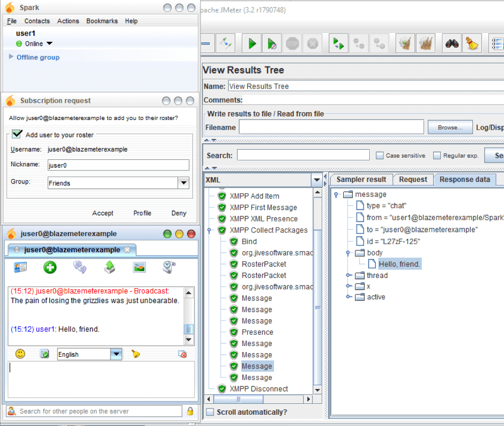The image size is (504, 426).
Task: Collapse the XMPP Collect Packages node
Action: click(209, 230)
